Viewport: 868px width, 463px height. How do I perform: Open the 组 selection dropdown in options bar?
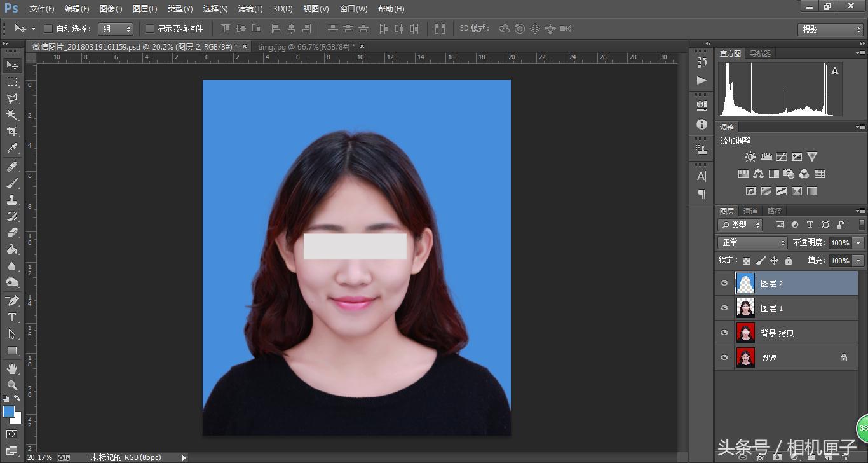click(116, 29)
